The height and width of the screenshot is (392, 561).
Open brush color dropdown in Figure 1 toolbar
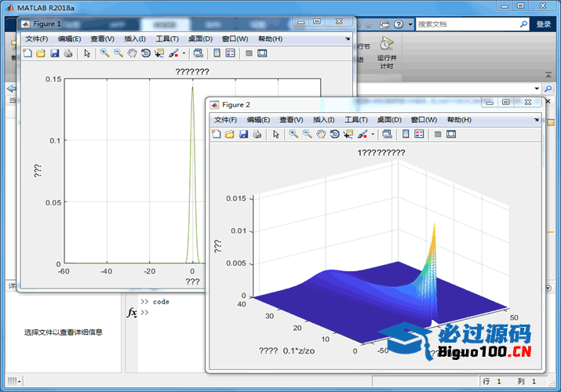(184, 53)
